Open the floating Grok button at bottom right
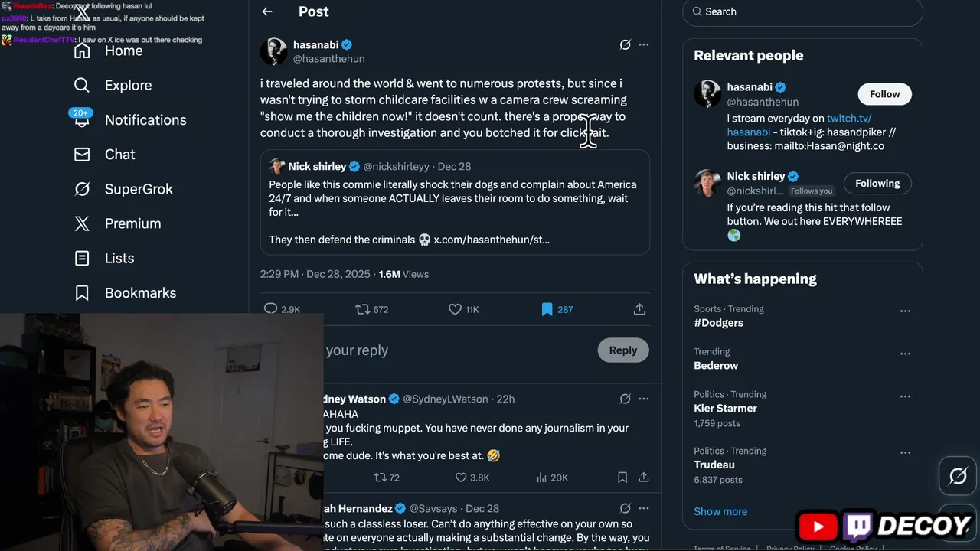The height and width of the screenshot is (551, 980). 958,477
